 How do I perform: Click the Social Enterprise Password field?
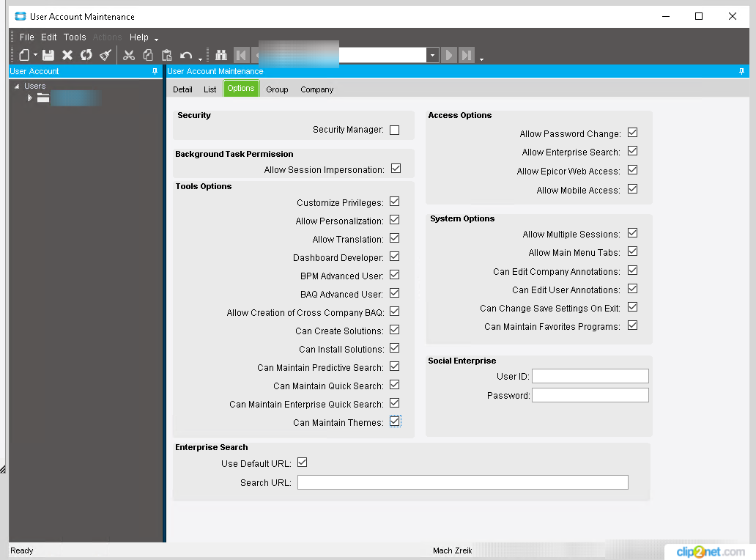click(590, 395)
